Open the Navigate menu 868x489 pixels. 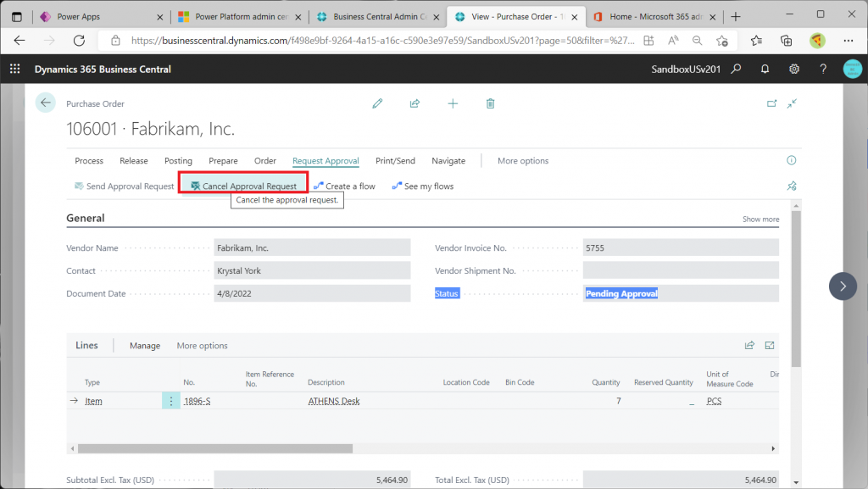(448, 160)
